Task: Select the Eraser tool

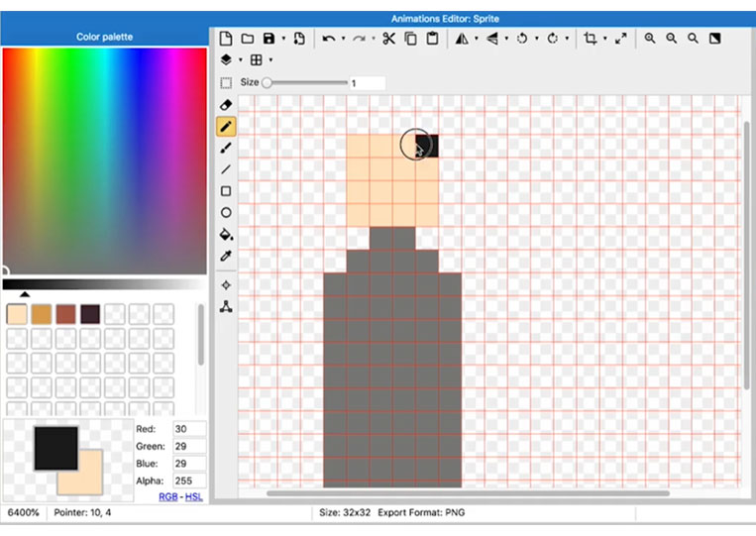Action: coord(226,105)
